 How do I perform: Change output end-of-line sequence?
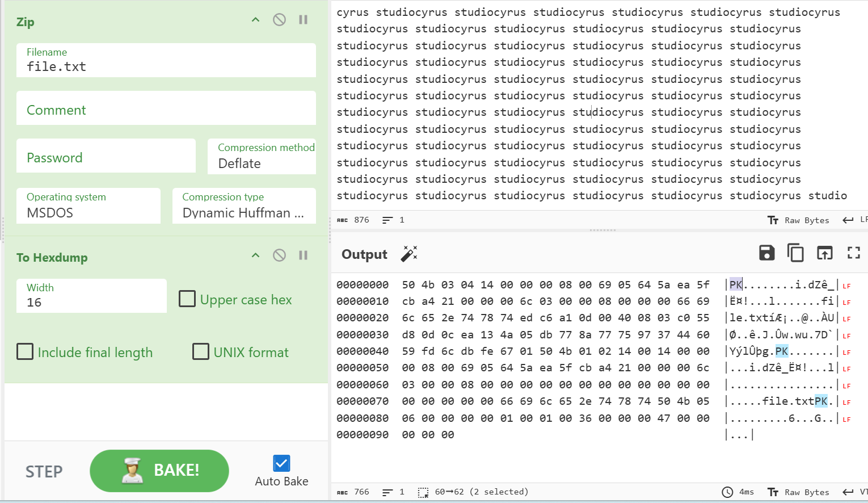coord(855,492)
